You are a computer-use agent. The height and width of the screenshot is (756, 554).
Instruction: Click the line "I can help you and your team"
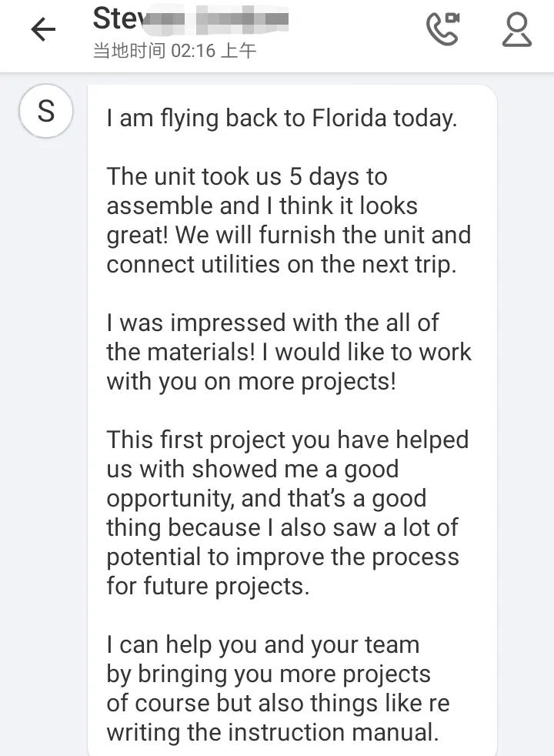[x=263, y=644]
